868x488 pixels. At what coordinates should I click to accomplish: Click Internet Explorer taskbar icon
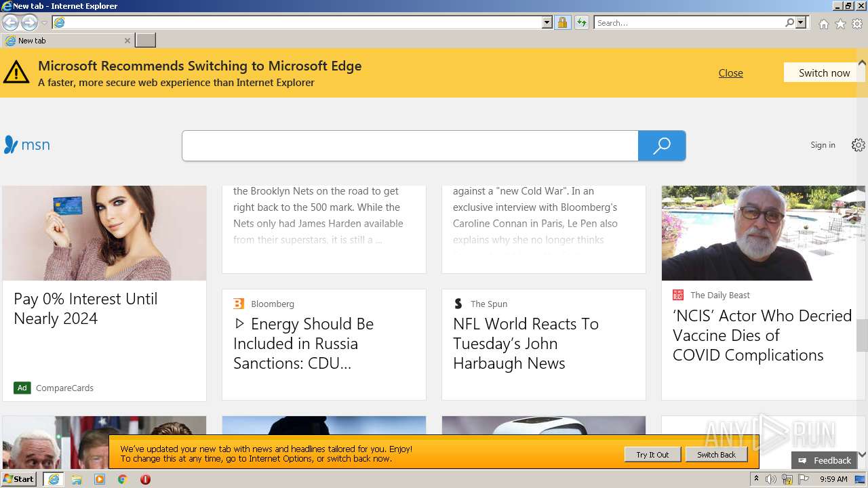pos(54,479)
